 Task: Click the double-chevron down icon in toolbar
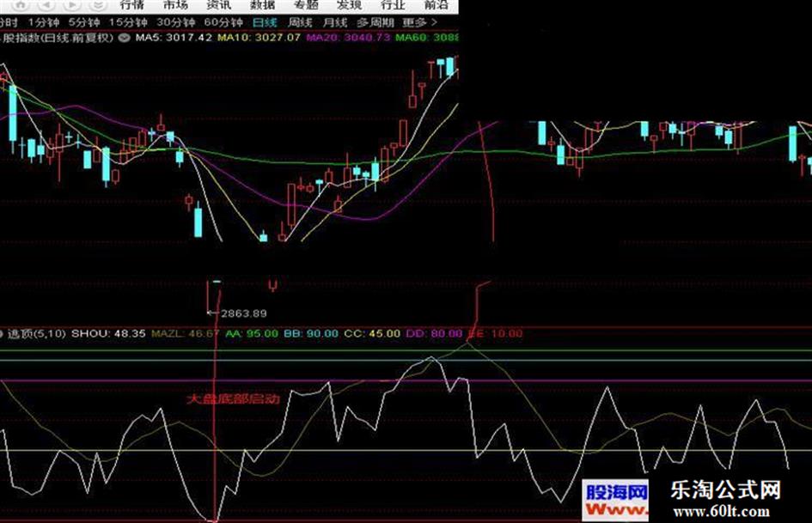coord(98,4)
